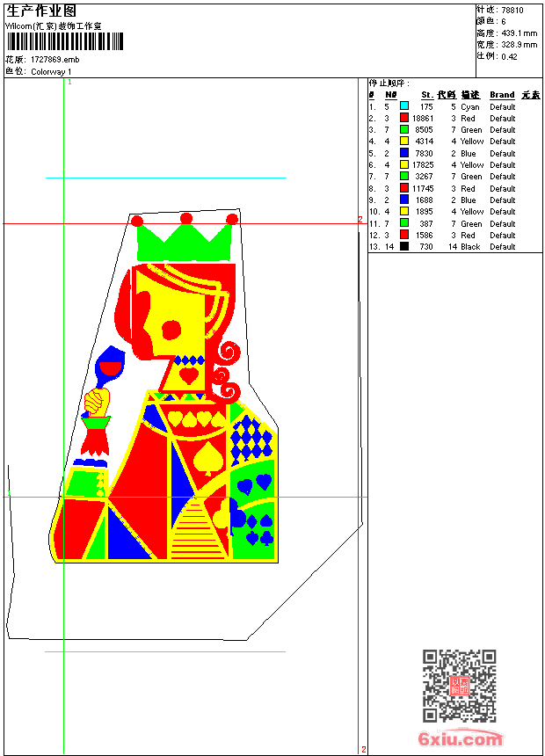Click 'Green' description in stop row 3

point(471,130)
